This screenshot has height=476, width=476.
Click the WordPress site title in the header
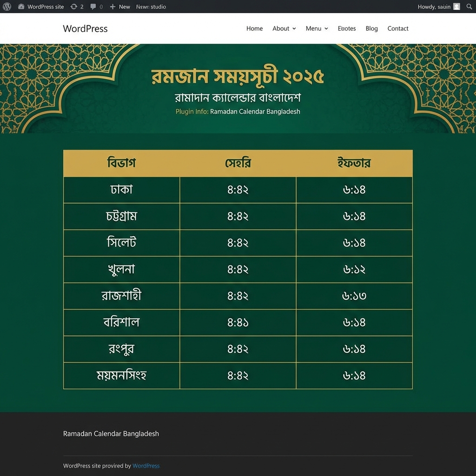click(x=85, y=28)
